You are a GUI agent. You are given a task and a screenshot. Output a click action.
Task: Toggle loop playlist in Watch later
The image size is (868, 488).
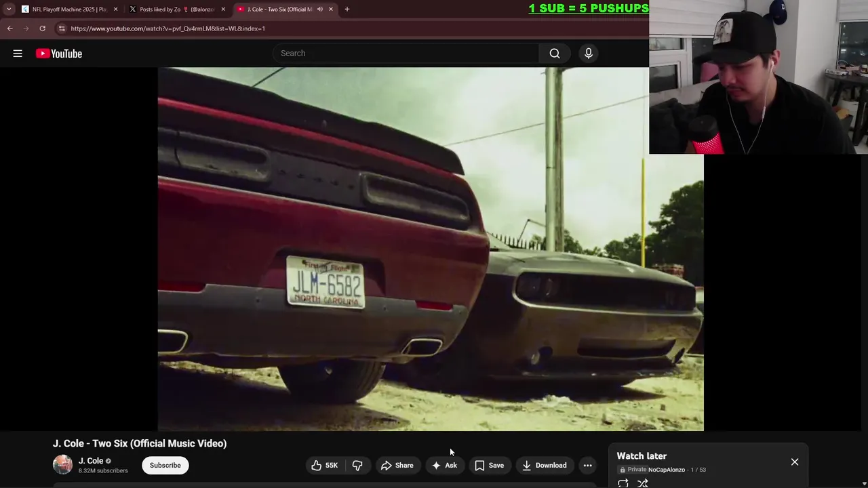[623, 483]
